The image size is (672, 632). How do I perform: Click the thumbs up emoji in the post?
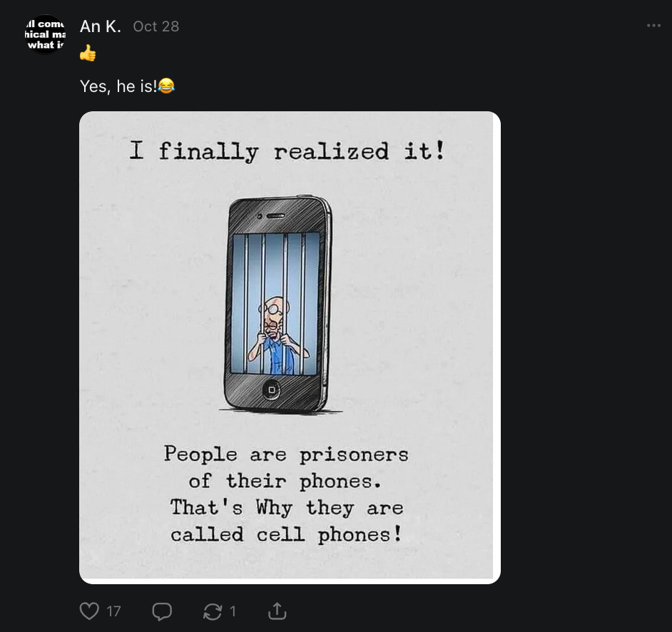coord(88,53)
